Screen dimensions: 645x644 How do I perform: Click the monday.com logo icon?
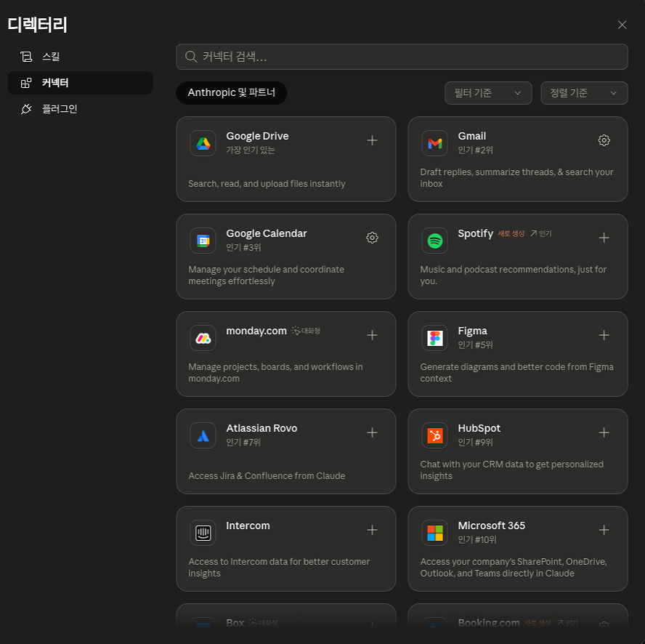tap(203, 338)
